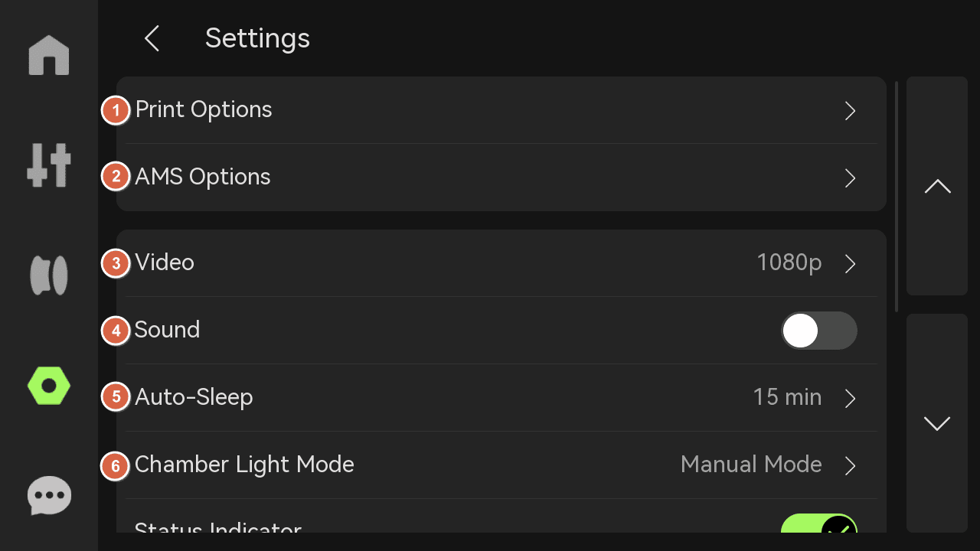Open the message bubble icon in sidebar
The width and height of the screenshot is (980, 551).
tap(49, 496)
